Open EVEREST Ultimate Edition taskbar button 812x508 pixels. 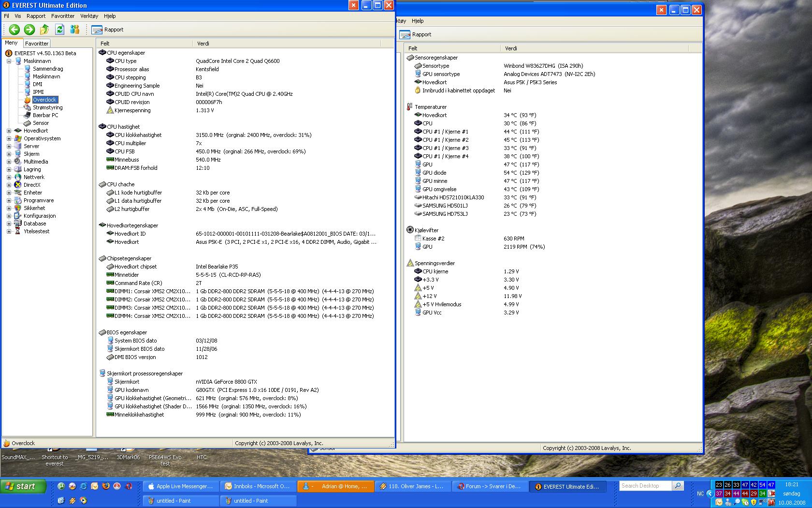click(x=568, y=486)
